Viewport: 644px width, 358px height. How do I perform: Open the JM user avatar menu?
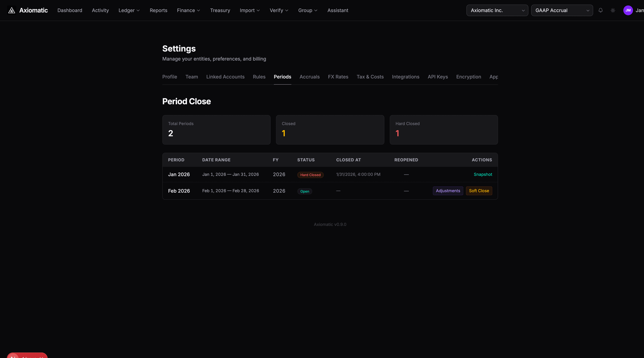(x=628, y=10)
